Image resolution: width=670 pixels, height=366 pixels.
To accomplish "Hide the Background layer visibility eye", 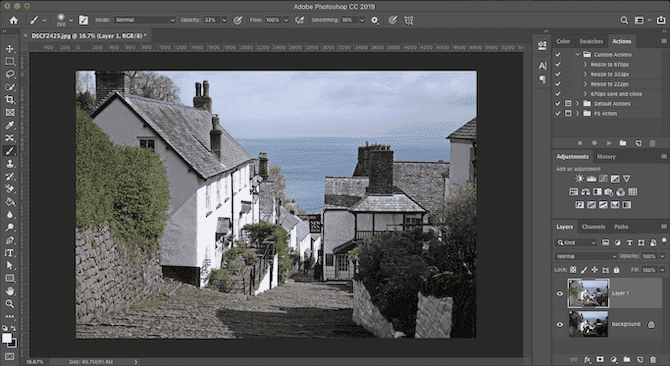I will coord(560,325).
